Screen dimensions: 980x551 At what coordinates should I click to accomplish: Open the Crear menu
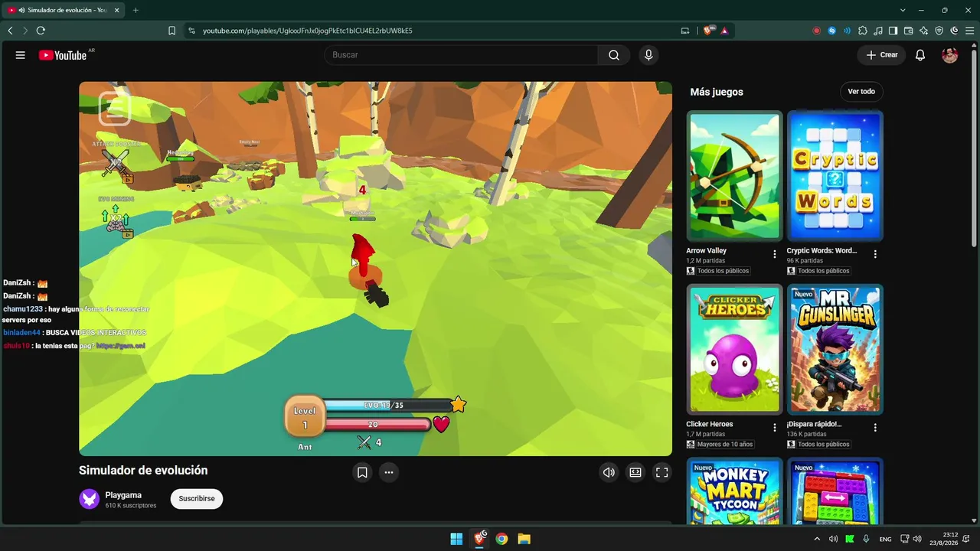click(x=881, y=55)
